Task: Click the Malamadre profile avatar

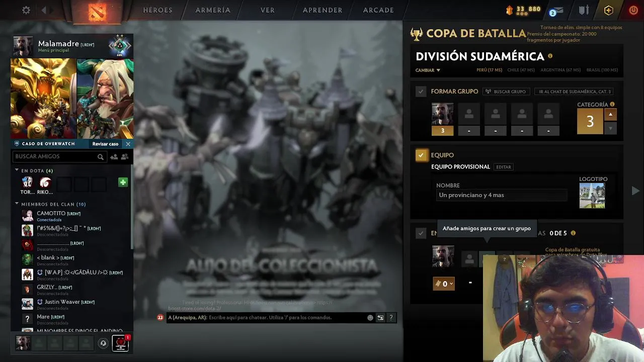Action: (x=23, y=46)
